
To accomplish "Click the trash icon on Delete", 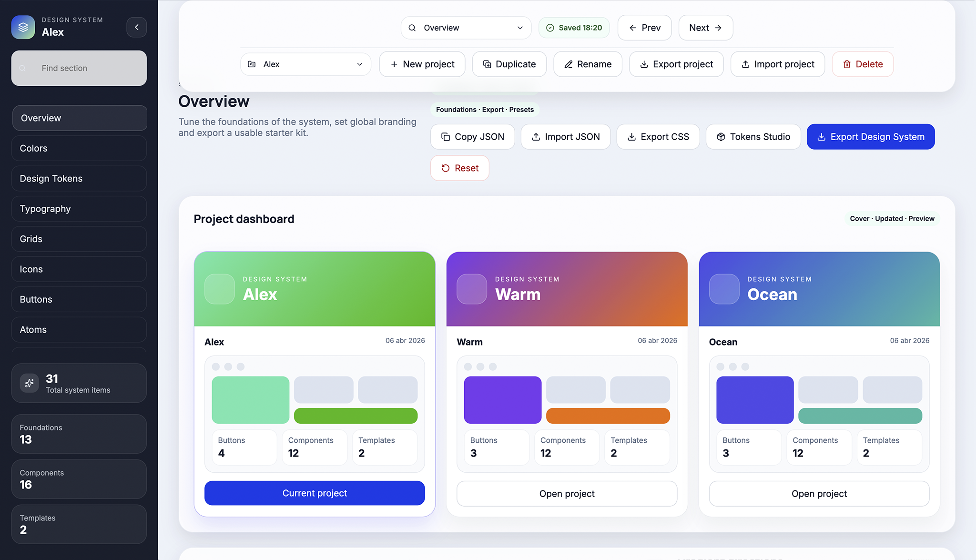I will click(x=846, y=64).
